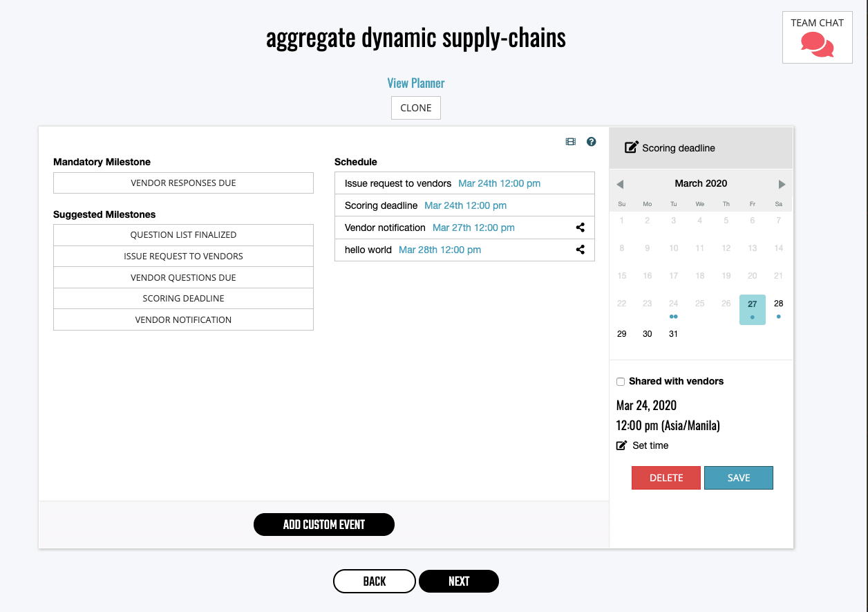Toggle the Shared with vendors checkbox
This screenshot has width=868, height=612.
pos(621,382)
